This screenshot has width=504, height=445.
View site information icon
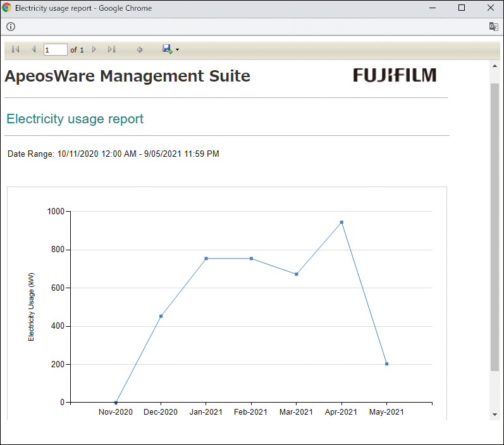11,27
